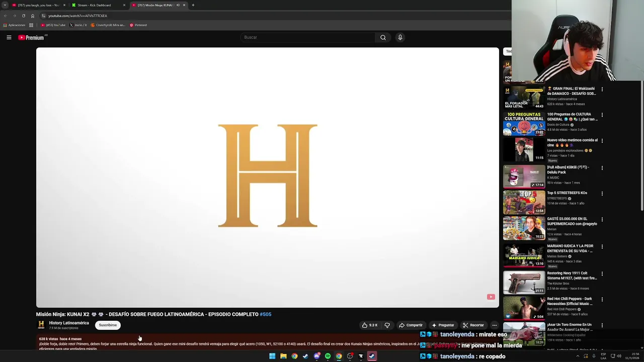This screenshot has height=362, width=644.
Task: Expand the tab search dropdown arrow
Action: pyautogui.click(x=5, y=5)
